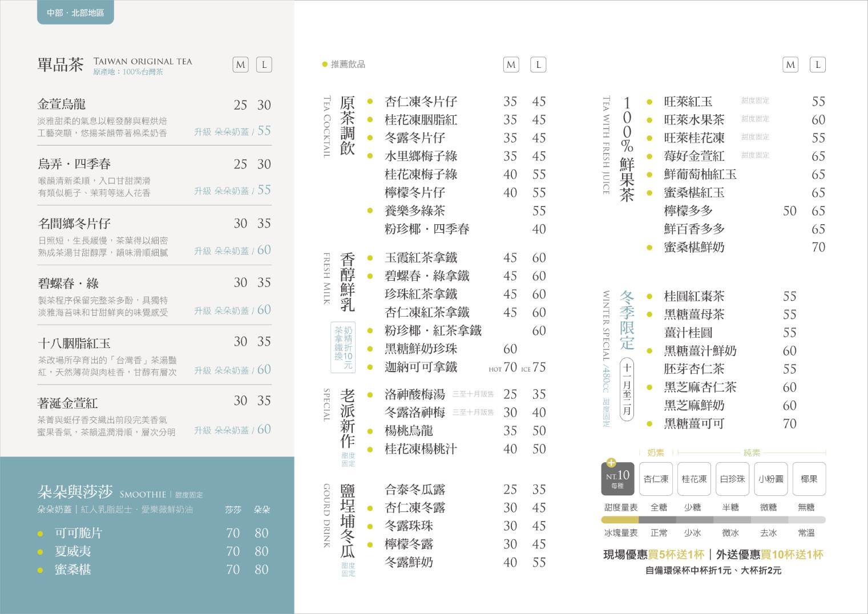Viewport: 868px width, 614px height.
Task: Click the M size box in 單品茶 header
Action: (x=241, y=64)
